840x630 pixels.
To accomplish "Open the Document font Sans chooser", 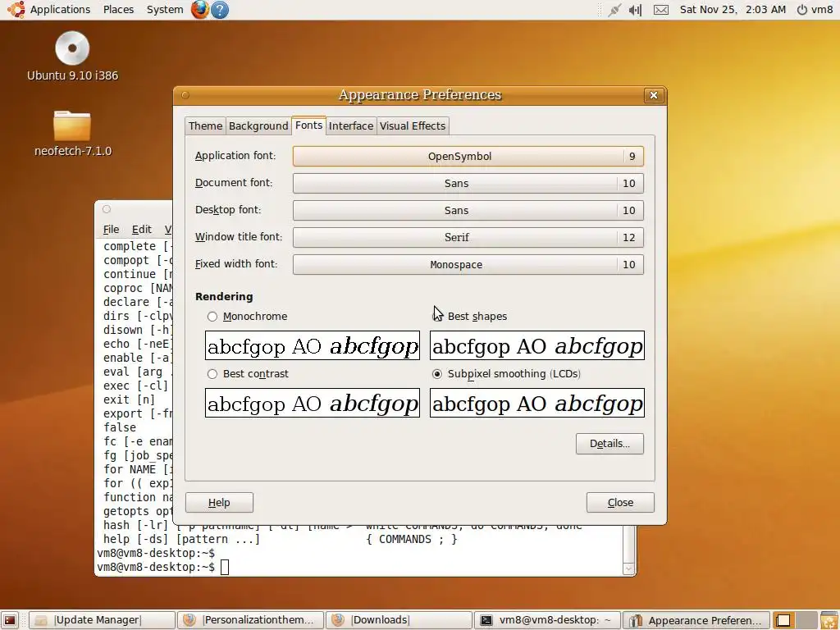I will tap(468, 183).
